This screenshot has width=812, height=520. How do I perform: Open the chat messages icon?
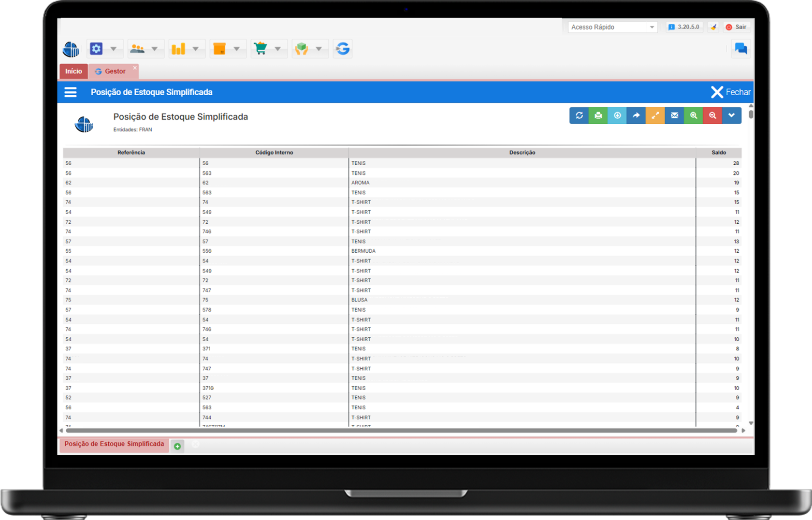(x=740, y=48)
